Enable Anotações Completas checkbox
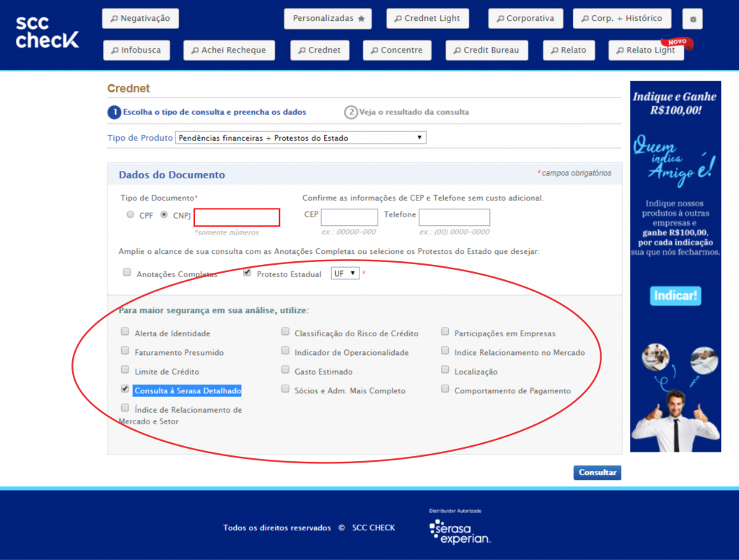 pos(127,273)
